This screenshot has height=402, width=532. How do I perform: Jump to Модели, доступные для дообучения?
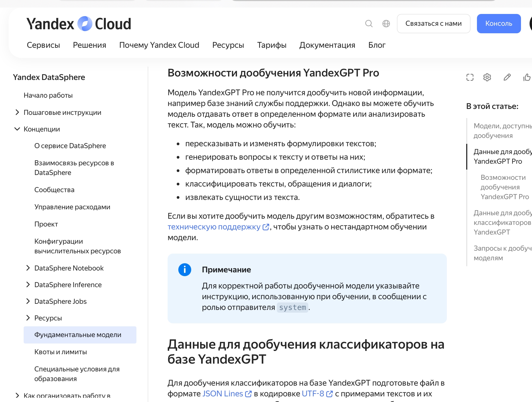[x=502, y=131]
